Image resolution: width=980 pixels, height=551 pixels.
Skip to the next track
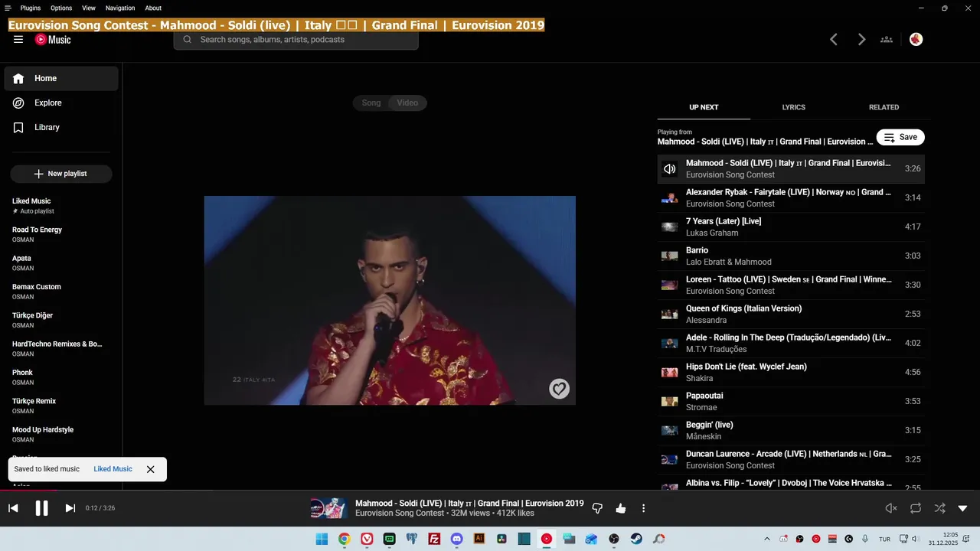70,508
